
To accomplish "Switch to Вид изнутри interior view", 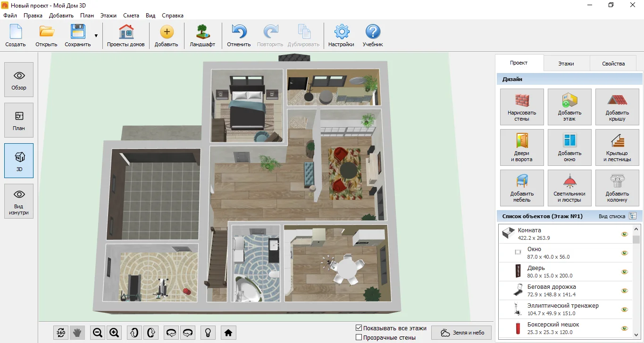I will pos(19,201).
